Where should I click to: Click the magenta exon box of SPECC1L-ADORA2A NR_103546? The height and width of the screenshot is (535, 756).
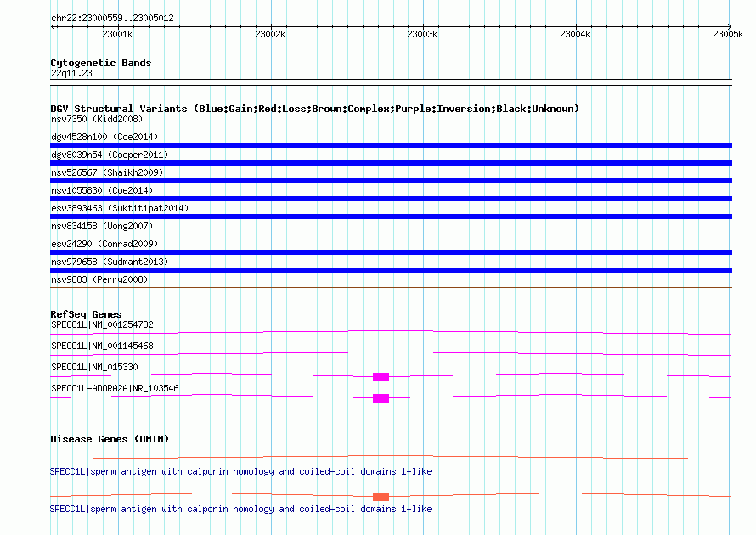381,398
